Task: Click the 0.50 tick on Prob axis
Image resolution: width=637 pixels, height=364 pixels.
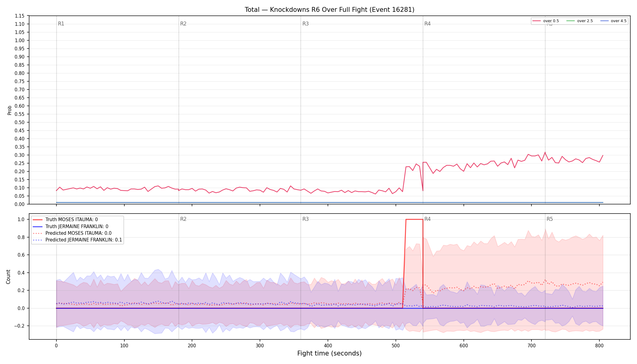Action: (x=20, y=122)
